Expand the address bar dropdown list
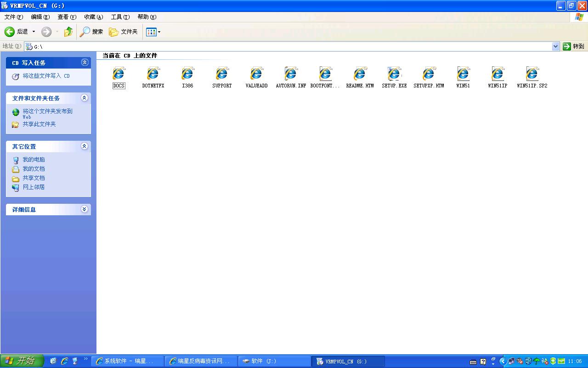 555,46
